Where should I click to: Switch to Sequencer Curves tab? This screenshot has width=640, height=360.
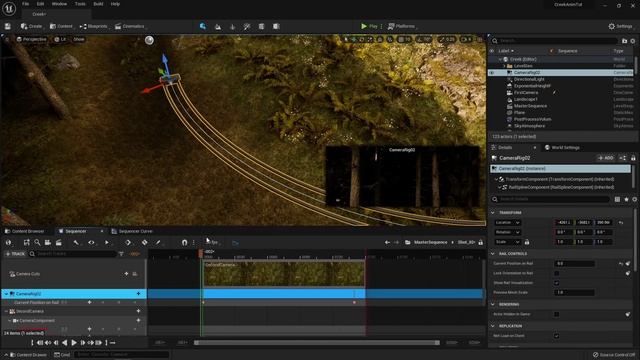pos(132,231)
